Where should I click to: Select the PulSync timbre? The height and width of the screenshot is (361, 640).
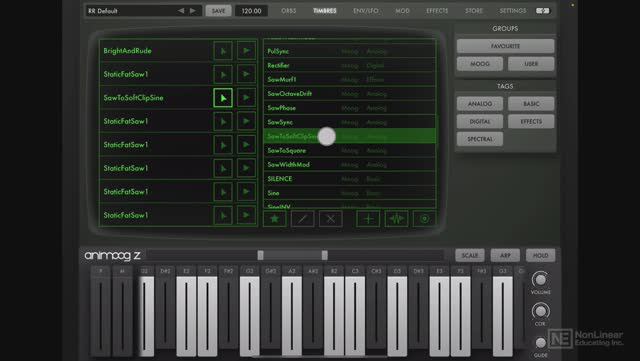[x=350, y=51]
